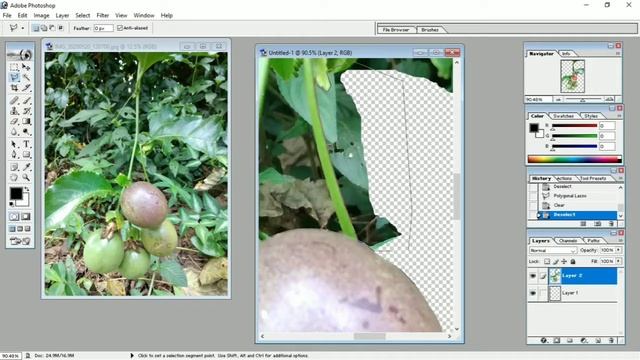The image size is (640, 360).
Task: Open the Image menu
Action: pyautogui.click(x=41, y=15)
